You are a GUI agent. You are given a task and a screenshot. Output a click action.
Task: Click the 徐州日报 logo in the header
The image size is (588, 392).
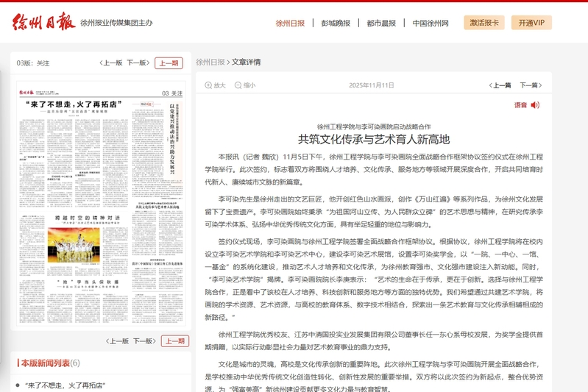(43, 22)
